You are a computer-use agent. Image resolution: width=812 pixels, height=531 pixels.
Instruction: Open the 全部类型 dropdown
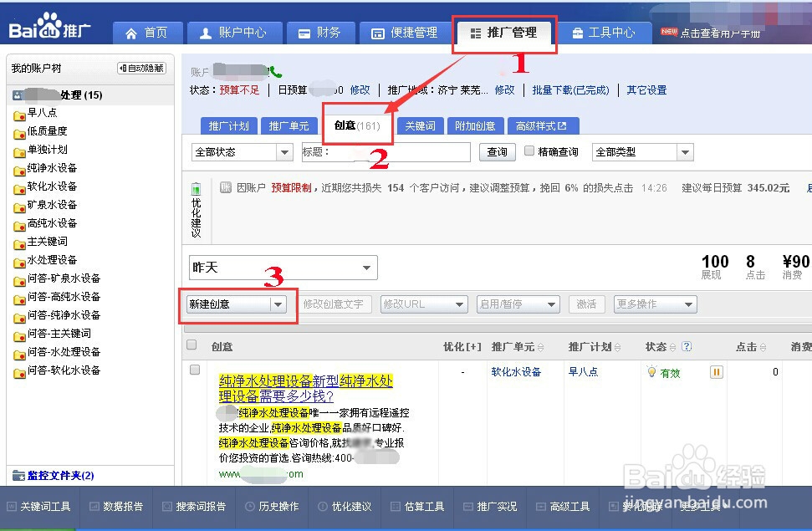(x=643, y=152)
